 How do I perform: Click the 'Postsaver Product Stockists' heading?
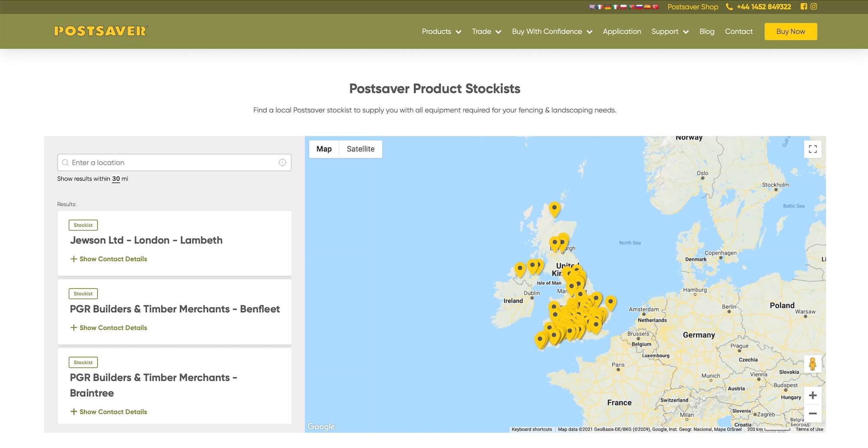click(434, 88)
